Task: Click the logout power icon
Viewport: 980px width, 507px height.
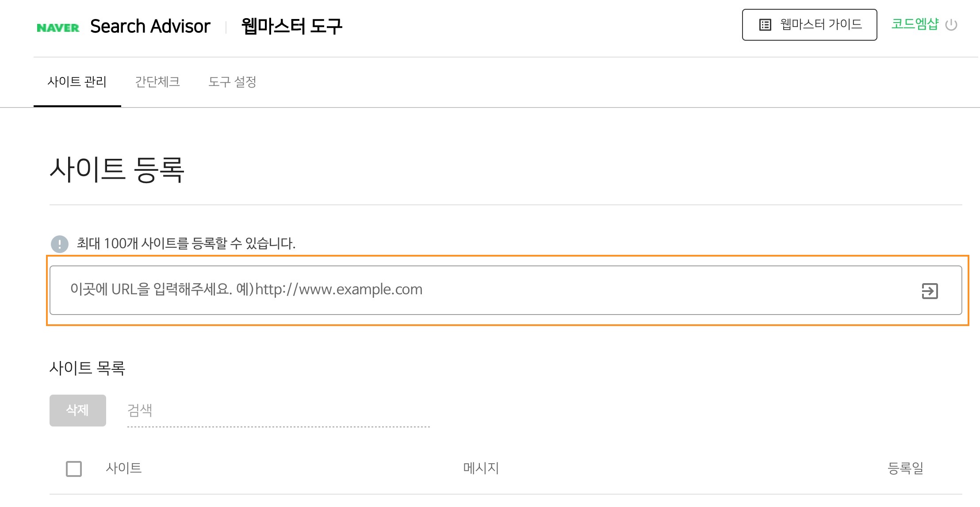Action: click(x=951, y=25)
